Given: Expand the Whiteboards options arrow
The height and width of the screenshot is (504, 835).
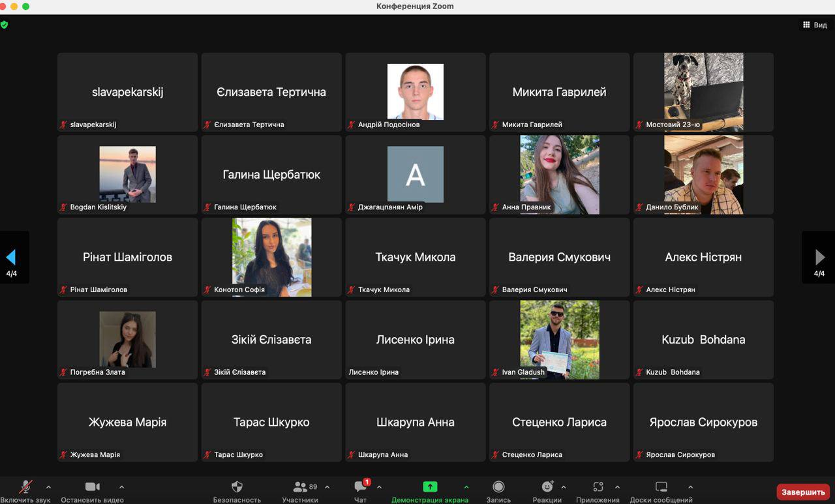Looking at the screenshot, I should click(690, 486).
